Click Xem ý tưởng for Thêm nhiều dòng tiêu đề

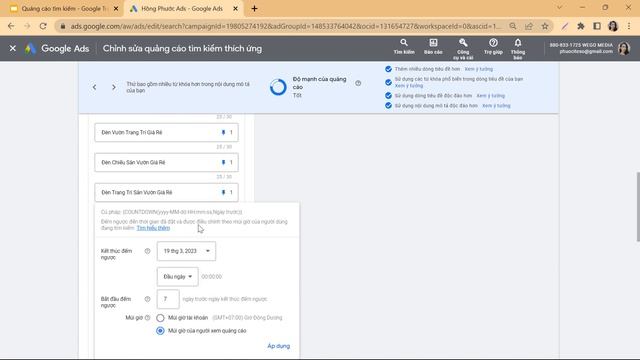click(x=478, y=69)
